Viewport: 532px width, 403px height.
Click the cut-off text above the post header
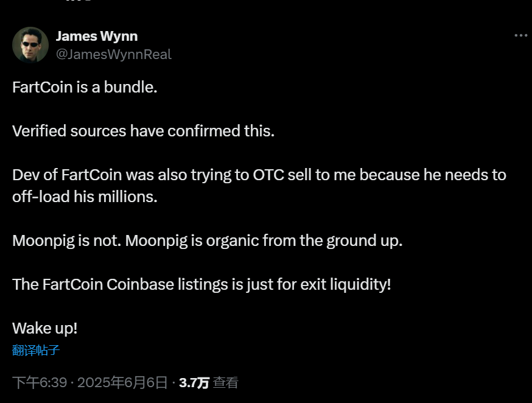(78, 1)
